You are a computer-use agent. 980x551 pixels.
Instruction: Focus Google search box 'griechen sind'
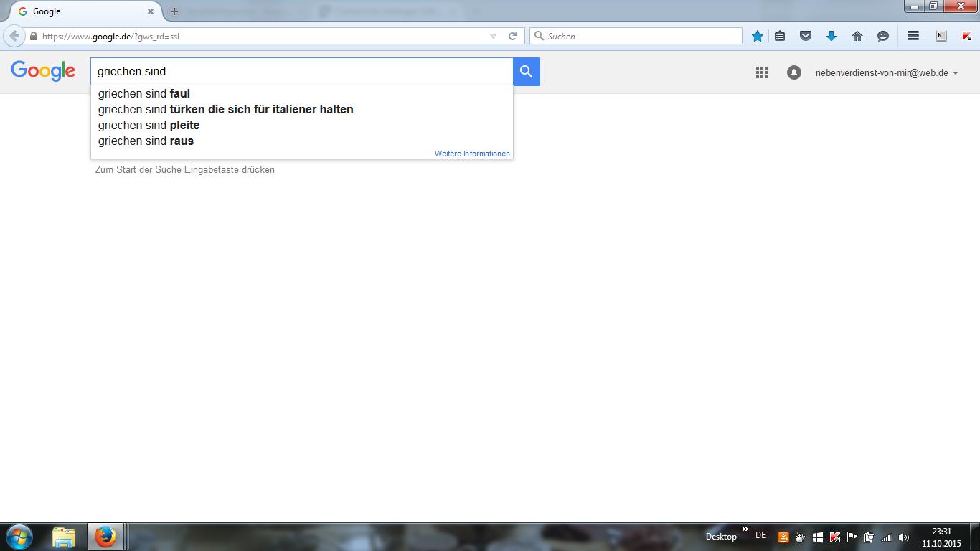(x=302, y=72)
